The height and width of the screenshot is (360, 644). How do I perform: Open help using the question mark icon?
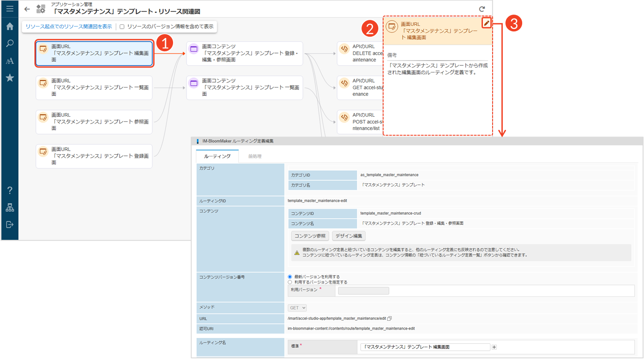pos(10,190)
